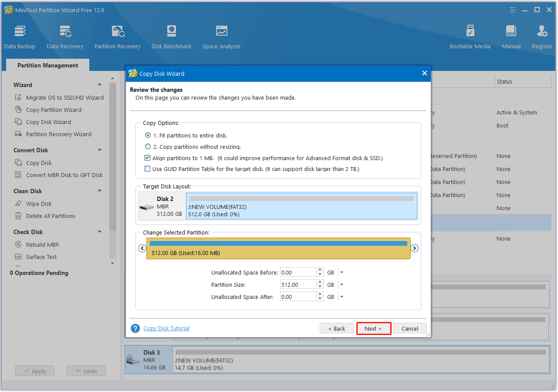Click the help icon beside Copy Disk Tutorial

click(x=135, y=328)
